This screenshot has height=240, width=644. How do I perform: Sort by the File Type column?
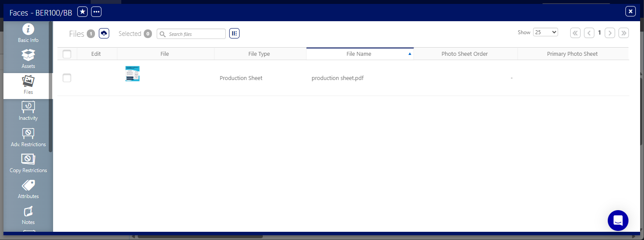click(260, 54)
